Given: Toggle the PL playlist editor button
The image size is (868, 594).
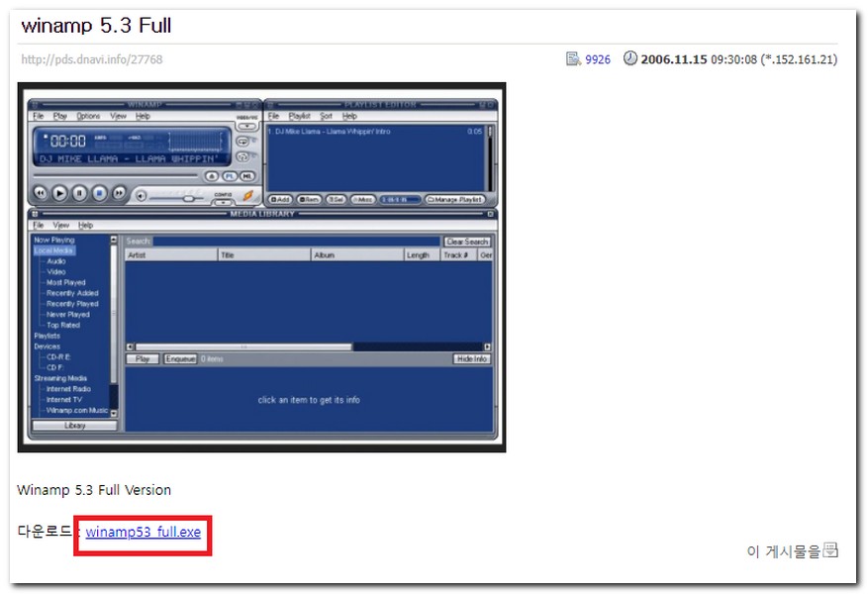Looking at the screenshot, I should (x=229, y=176).
